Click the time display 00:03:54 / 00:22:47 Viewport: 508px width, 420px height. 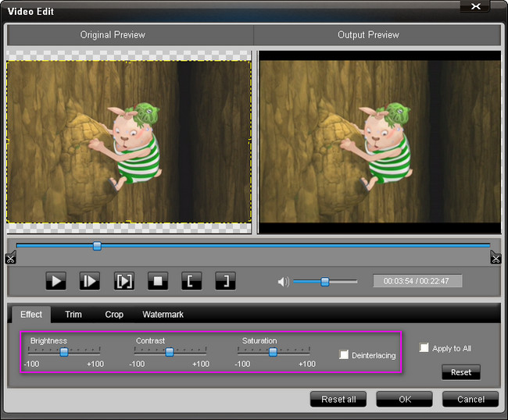[x=417, y=281]
